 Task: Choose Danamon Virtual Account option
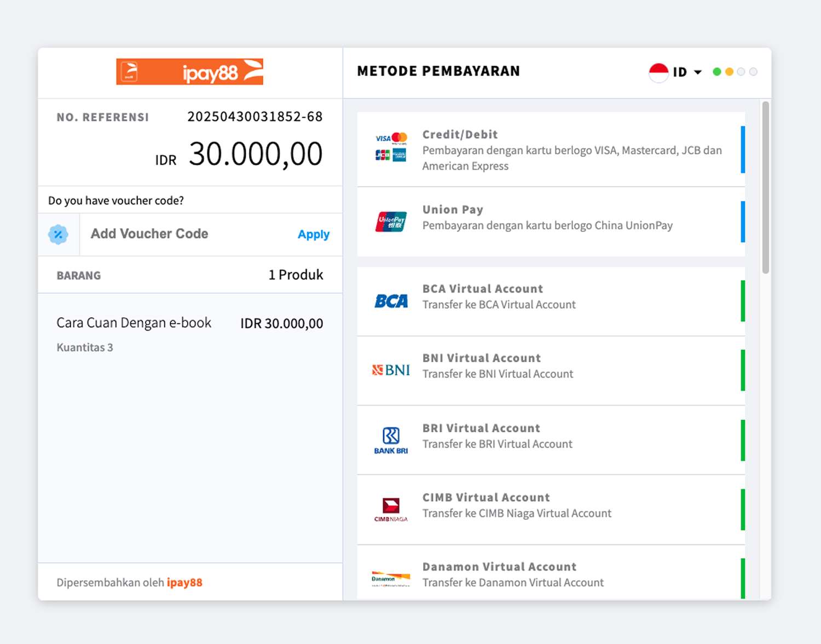[551, 573]
